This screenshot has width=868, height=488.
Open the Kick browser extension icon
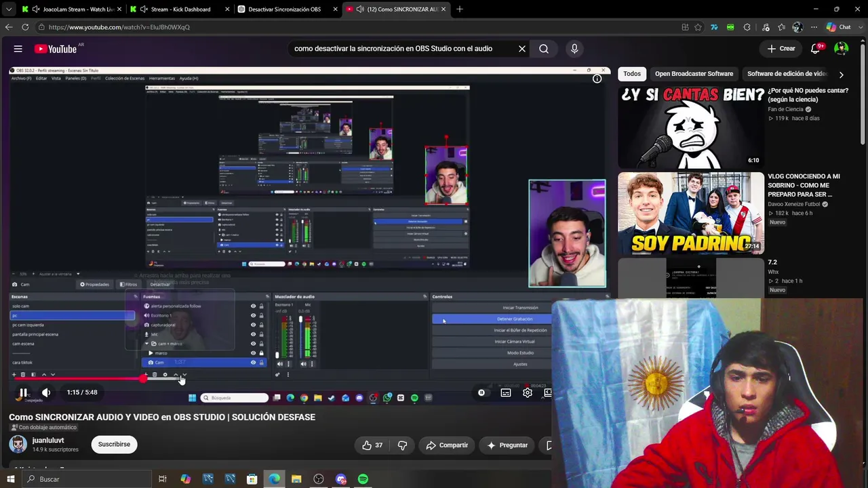[730, 27]
